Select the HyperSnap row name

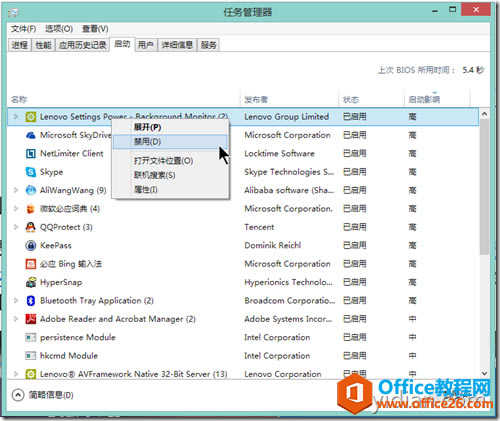[x=61, y=283]
